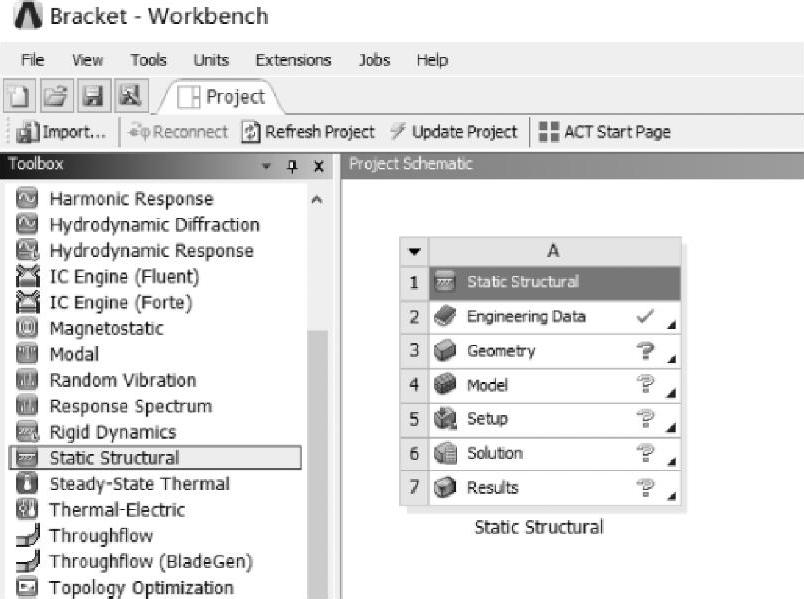Select the Magnetostatic system icon
The height and width of the screenshot is (599, 804).
27,328
